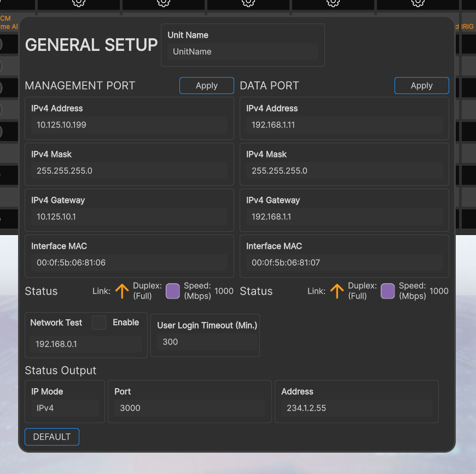Select the Management Port IPv4 Address field
Viewport: 476px width, 474px height.
click(x=129, y=125)
